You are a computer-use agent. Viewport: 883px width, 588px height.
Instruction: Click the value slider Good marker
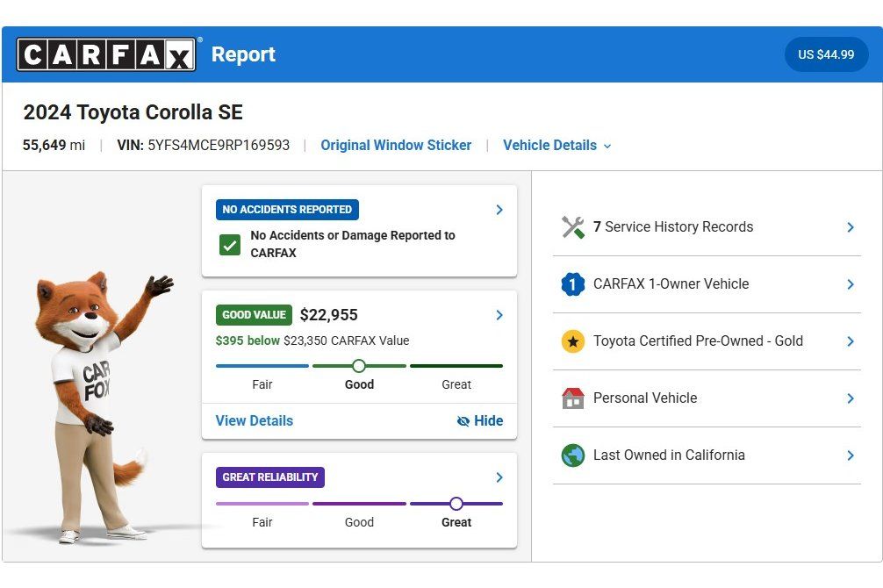pyautogui.click(x=359, y=366)
